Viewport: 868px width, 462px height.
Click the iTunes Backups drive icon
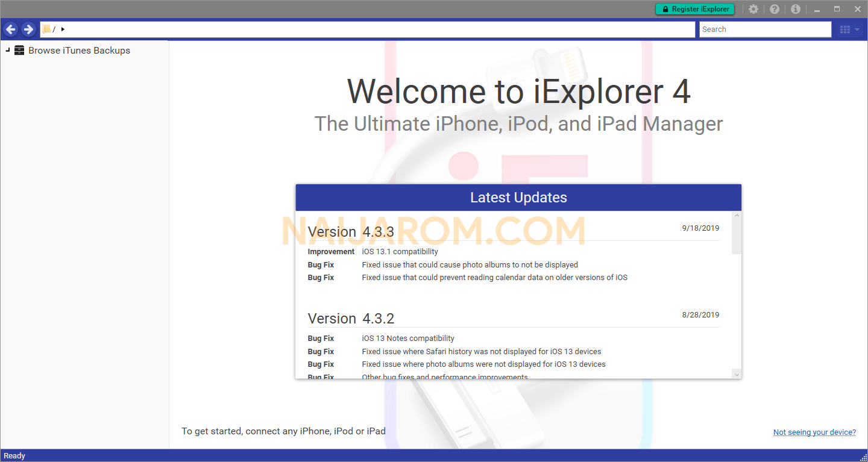click(19, 51)
